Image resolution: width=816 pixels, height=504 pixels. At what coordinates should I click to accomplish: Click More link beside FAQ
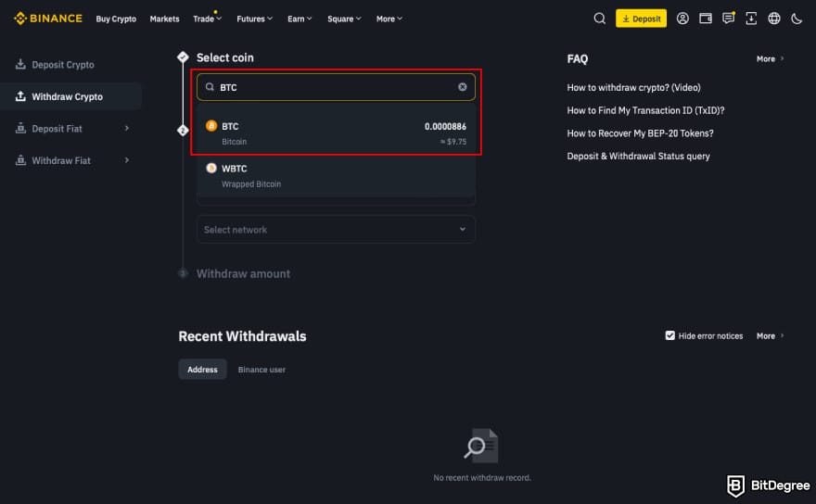click(770, 58)
